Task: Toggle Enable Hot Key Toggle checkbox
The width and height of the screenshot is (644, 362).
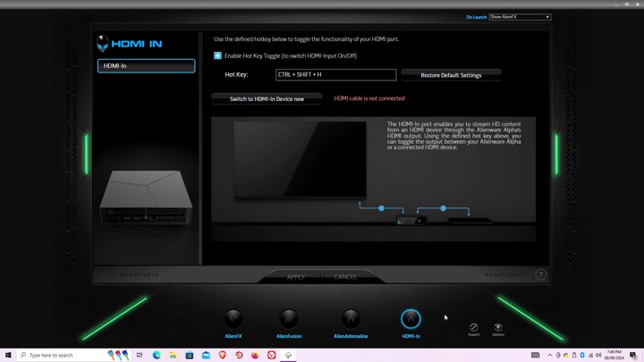Action: (x=217, y=55)
